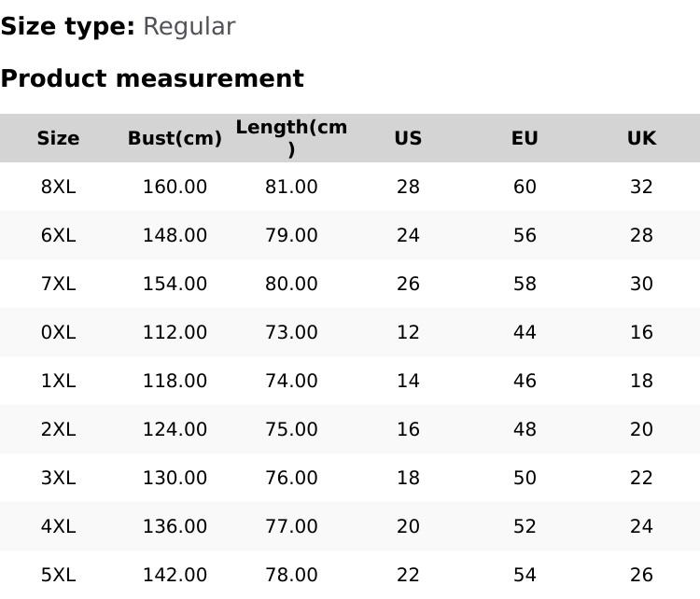Screen dimensions: 700x599
Task: Select the Length(cm) column header
Action: [x=291, y=137]
